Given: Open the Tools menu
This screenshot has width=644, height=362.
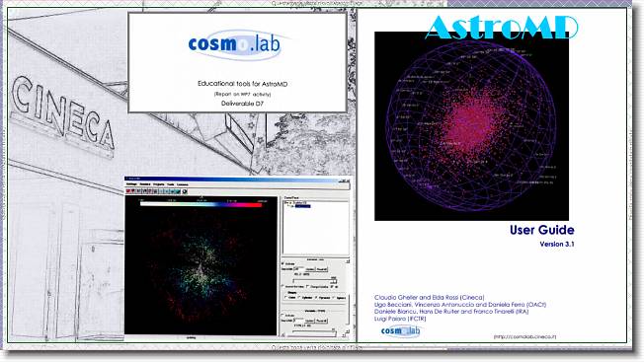Looking at the screenshot, I should [171, 184].
